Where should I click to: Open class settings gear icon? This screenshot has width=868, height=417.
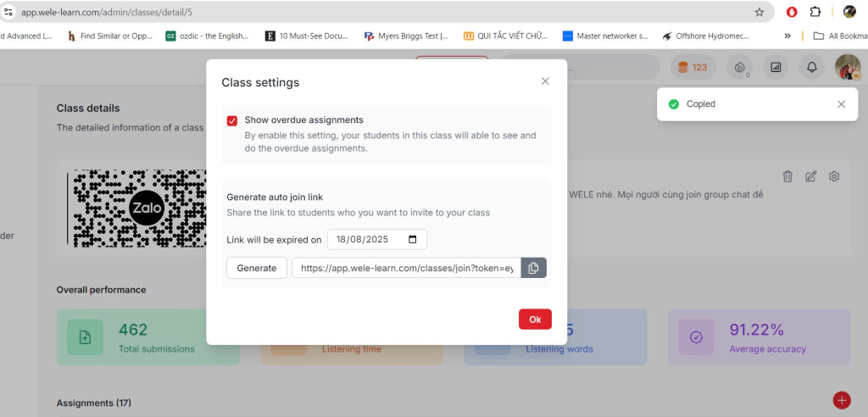tap(834, 176)
